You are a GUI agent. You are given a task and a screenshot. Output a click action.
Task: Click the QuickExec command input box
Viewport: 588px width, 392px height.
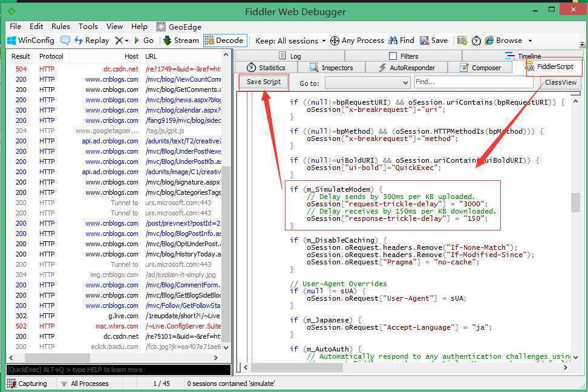click(119, 370)
